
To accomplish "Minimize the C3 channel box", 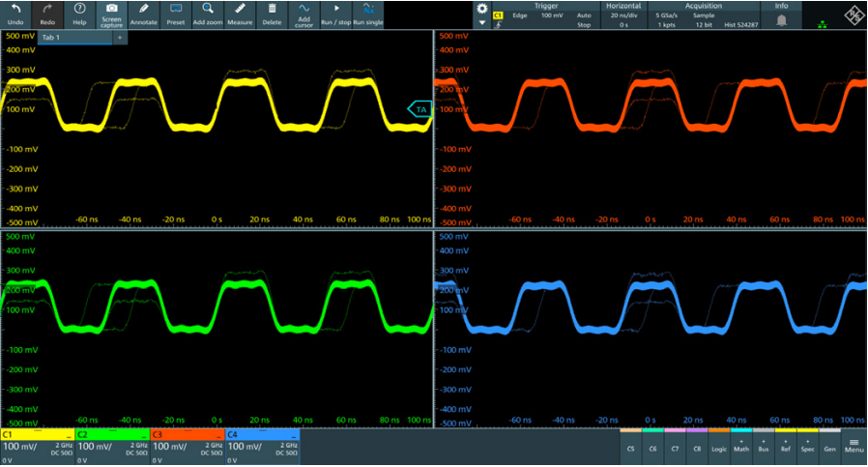I will pyautogui.click(x=219, y=437).
